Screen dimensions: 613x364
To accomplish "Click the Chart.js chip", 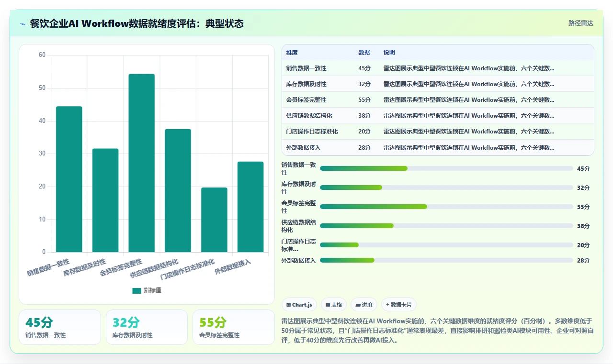I will (x=299, y=305).
